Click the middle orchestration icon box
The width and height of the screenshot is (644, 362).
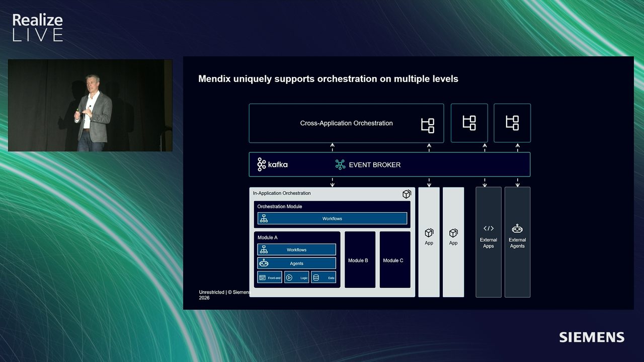[x=469, y=123]
